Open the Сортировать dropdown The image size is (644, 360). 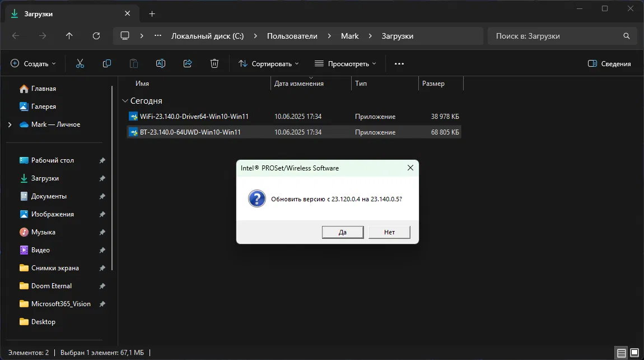pyautogui.click(x=269, y=64)
